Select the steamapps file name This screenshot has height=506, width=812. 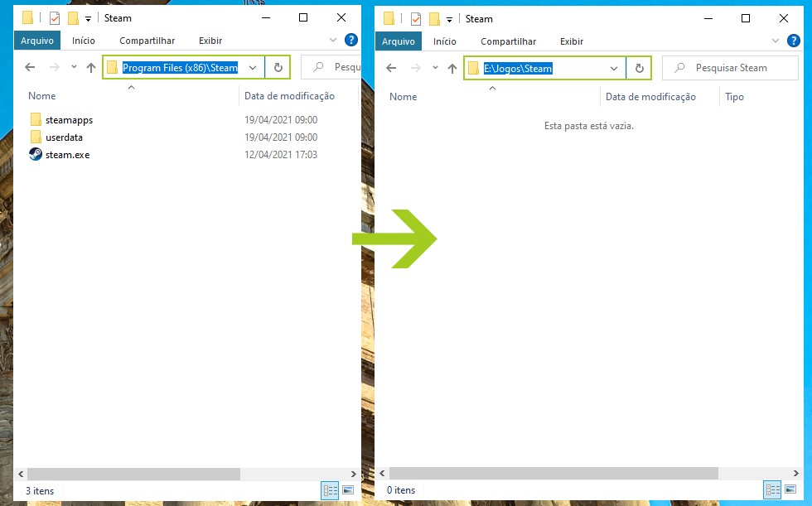point(70,120)
